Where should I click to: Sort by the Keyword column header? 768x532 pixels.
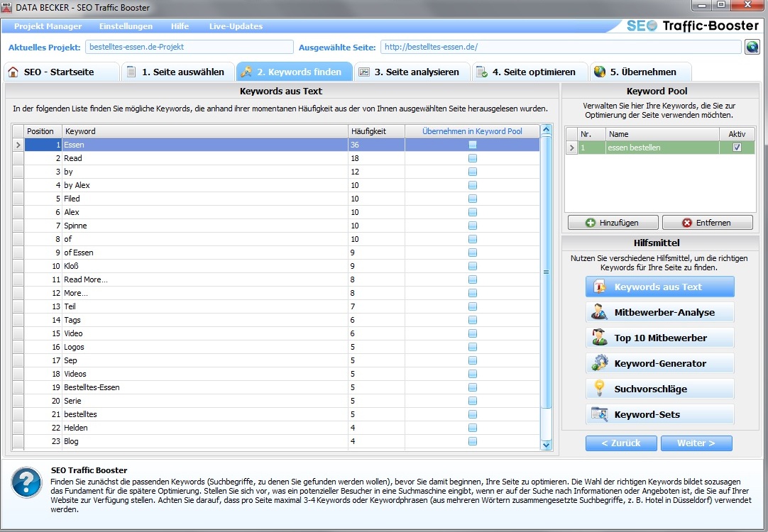tap(204, 131)
